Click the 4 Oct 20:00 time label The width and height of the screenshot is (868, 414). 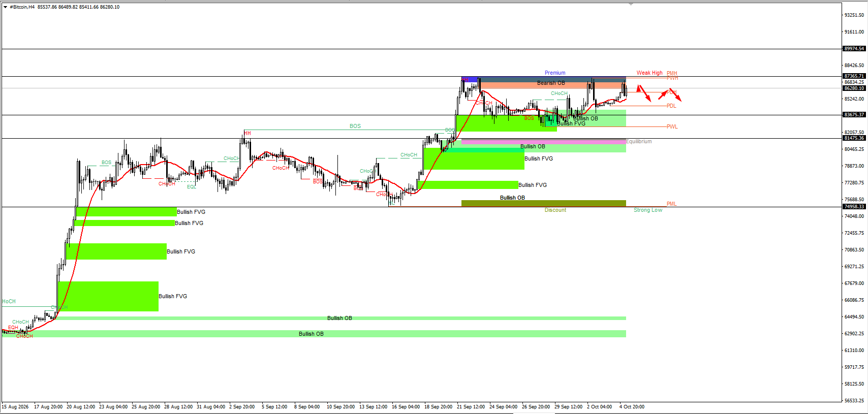[632, 407]
